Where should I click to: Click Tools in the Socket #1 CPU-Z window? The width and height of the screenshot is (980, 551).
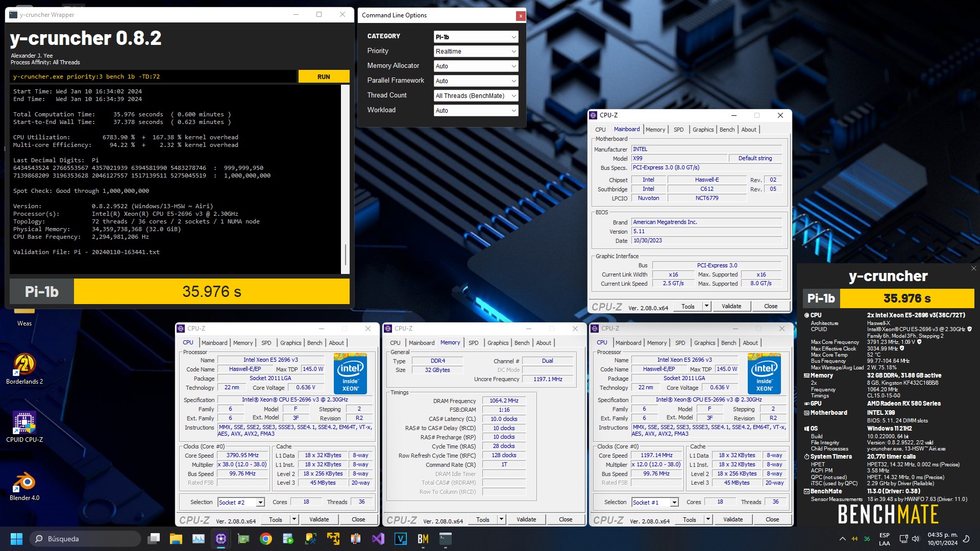pos(689,519)
